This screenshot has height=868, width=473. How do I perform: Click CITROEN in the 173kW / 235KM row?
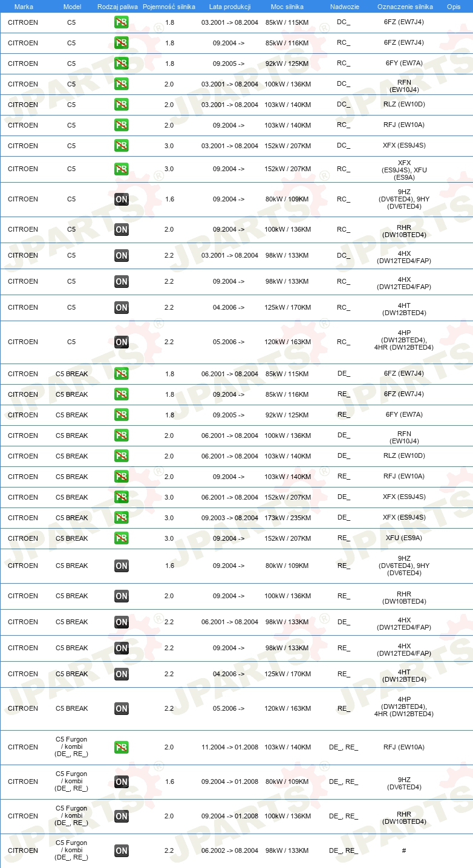pyautogui.click(x=23, y=518)
